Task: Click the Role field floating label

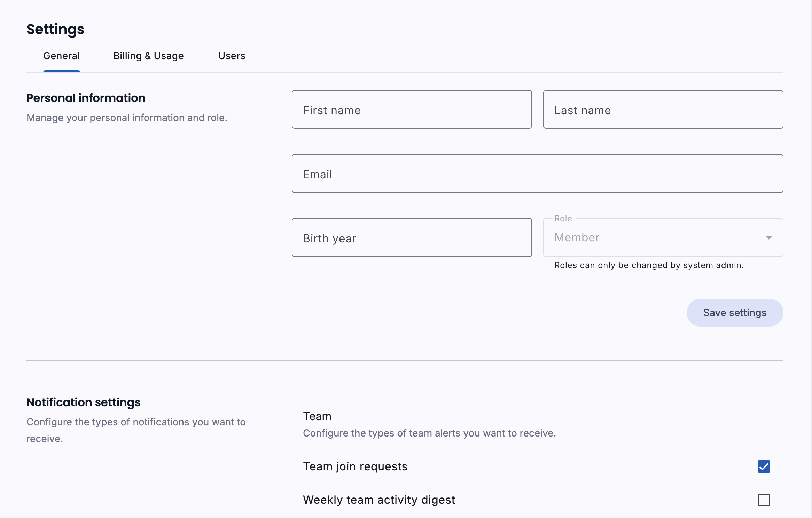Action: coord(563,219)
